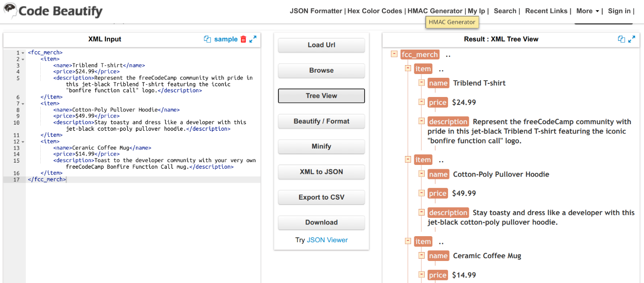Open the More dropdown menu
644x283 pixels.
[x=587, y=11]
